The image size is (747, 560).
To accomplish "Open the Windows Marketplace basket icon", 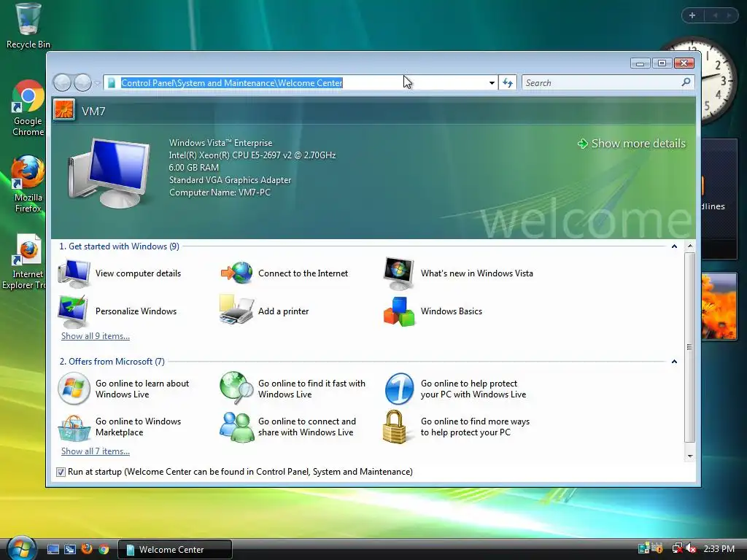I will coord(74,427).
